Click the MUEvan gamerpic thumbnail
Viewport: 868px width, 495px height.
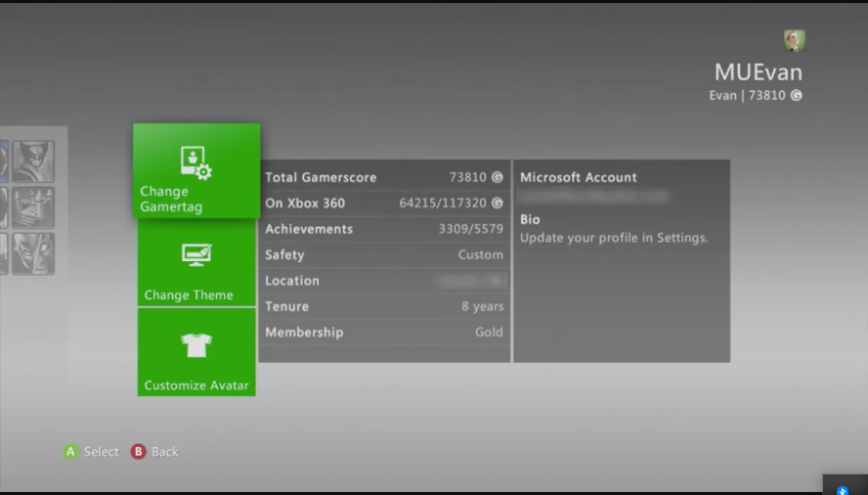[795, 40]
